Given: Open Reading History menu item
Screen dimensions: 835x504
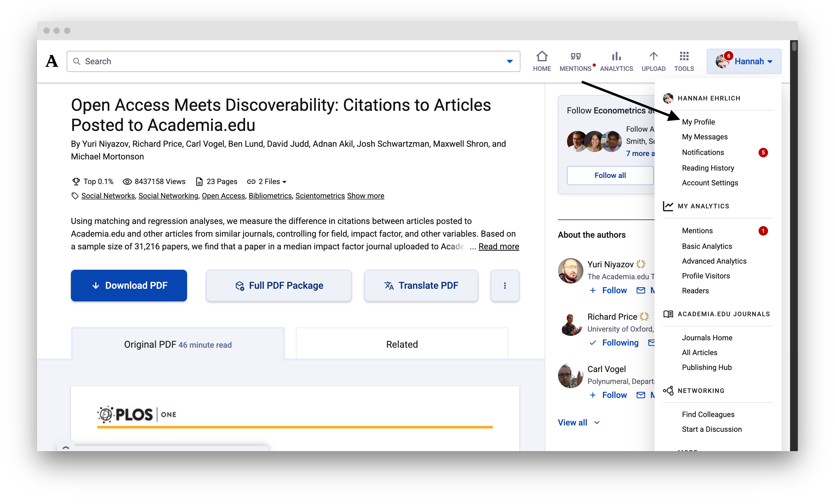Looking at the screenshot, I should click(707, 168).
